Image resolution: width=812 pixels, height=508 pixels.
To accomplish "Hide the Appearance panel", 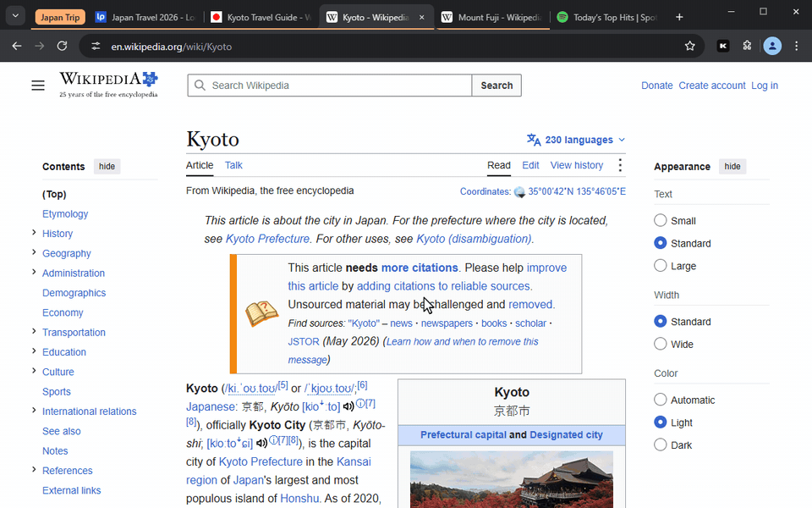I will [x=732, y=167].
